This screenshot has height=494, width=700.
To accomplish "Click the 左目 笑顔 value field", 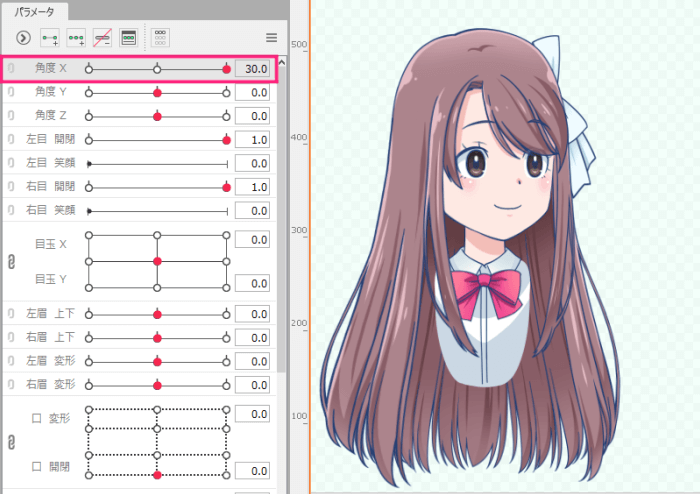I will [252, 163].
